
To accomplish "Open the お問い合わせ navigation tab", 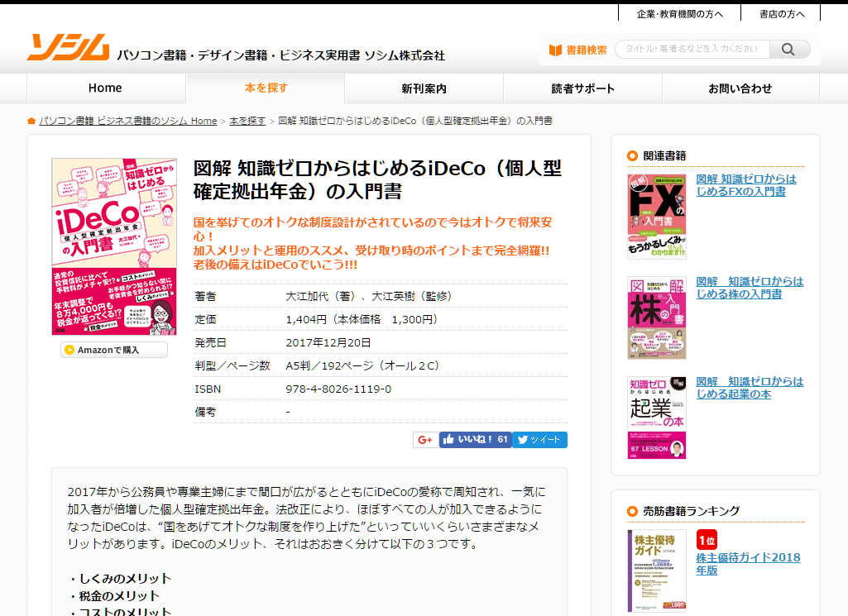I will (x=740, y=88).
